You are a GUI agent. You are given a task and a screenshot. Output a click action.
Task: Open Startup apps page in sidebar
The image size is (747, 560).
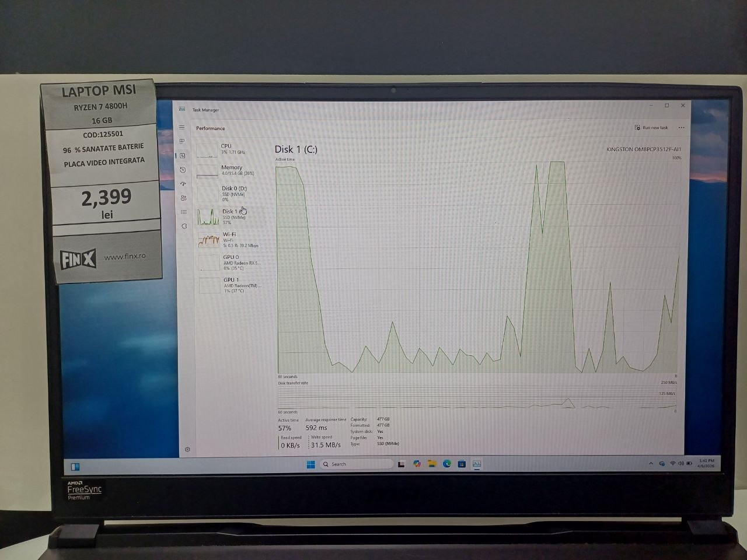click(183, 184)
